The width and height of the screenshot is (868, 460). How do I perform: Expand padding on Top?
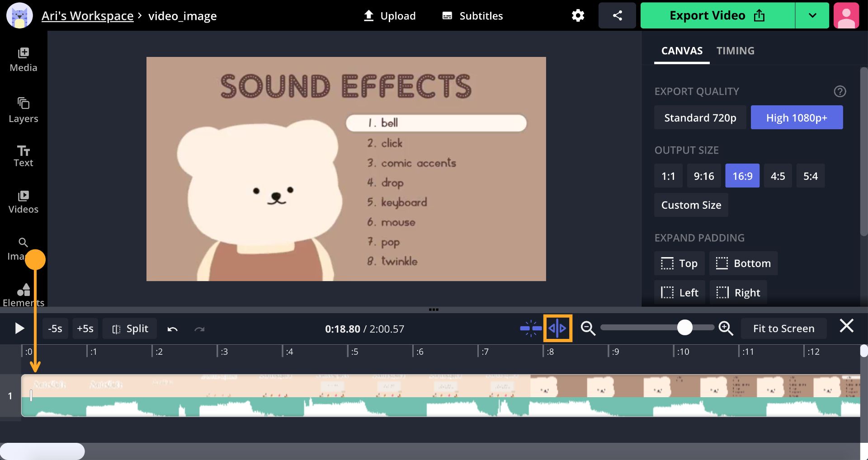pyautogui.click(x=679, y=263)
